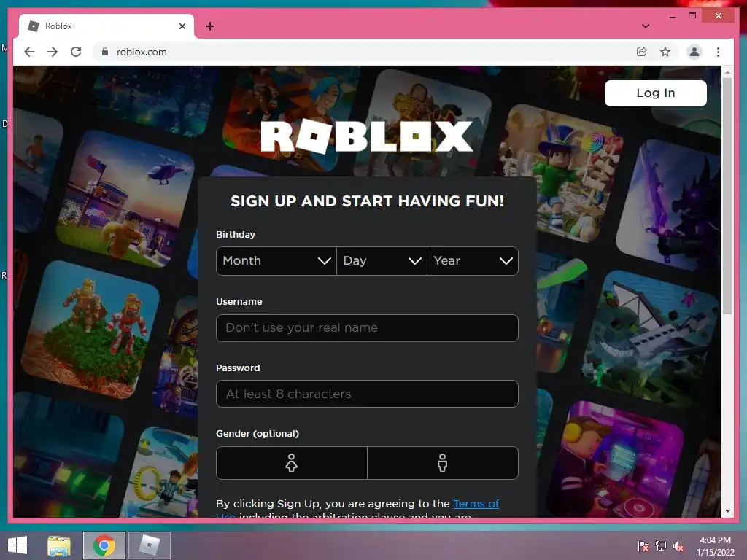Viewport: 747px width, 560px height.
Task: Open the tab search chevron
Action: pyautogui.click(x=646, y=26)
